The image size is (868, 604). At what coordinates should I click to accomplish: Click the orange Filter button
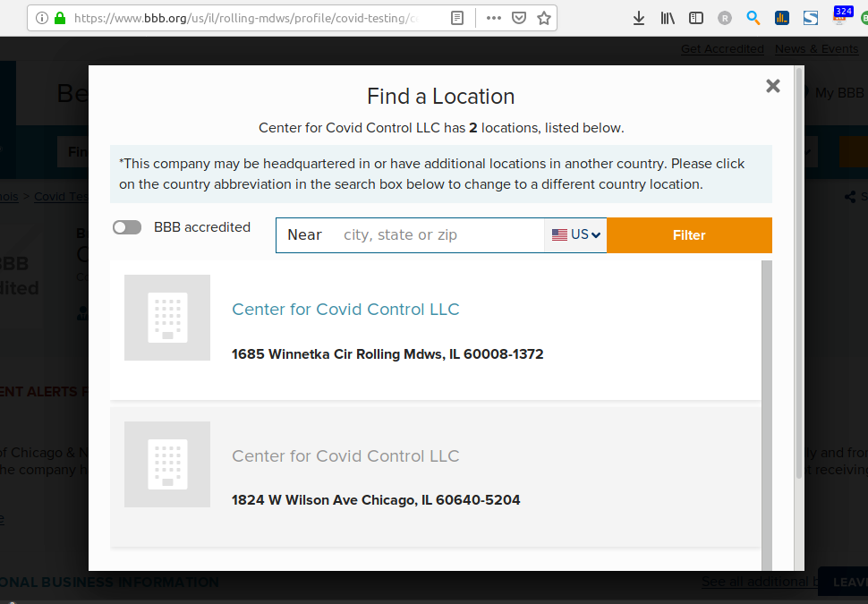click(x=689, y=235)
